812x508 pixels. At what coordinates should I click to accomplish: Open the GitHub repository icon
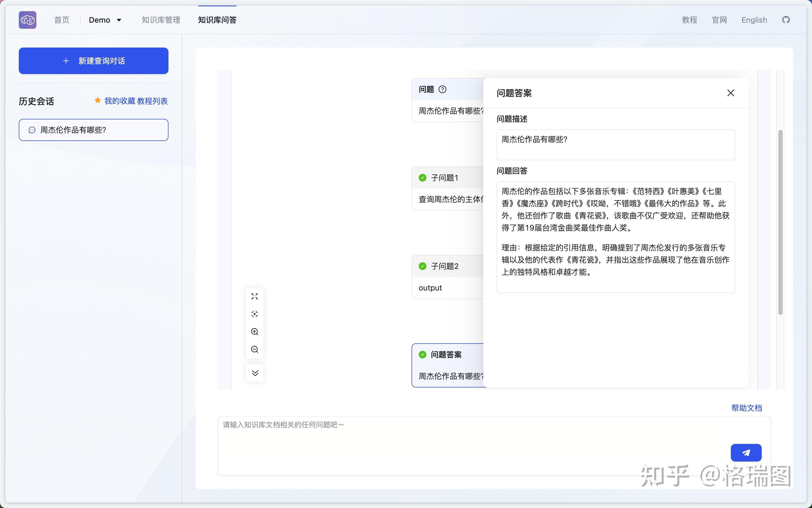[785, 20]
